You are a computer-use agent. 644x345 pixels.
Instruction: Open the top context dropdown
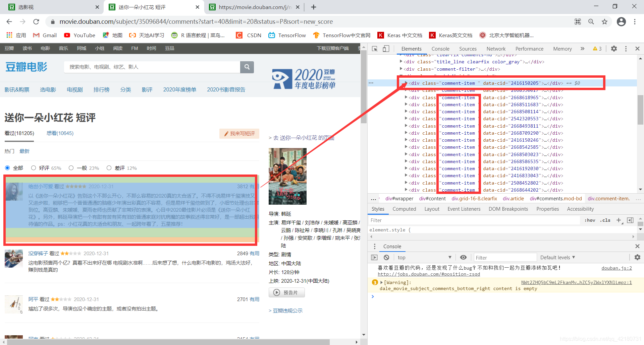tap(424, 257)
